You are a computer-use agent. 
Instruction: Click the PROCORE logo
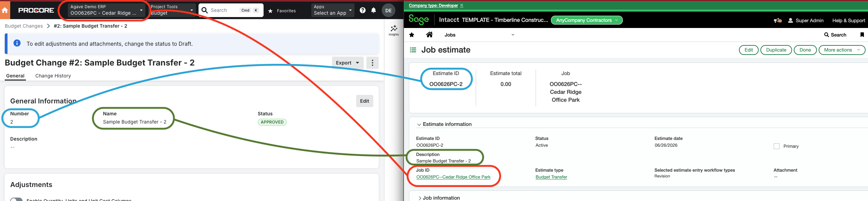coord(36,10)
